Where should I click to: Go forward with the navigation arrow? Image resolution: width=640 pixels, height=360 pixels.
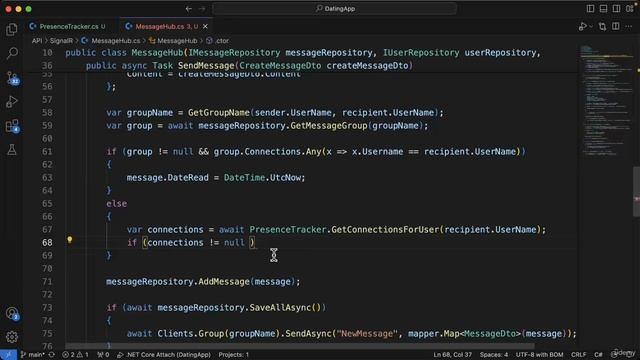(202, 9)
